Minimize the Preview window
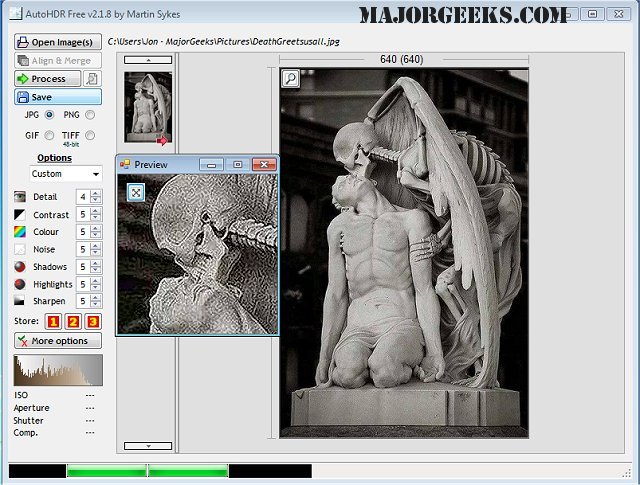640x485 pixels. [211, 165]
